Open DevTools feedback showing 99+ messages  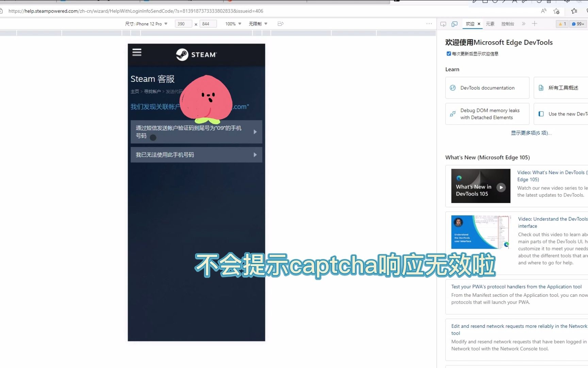point(578,24)
